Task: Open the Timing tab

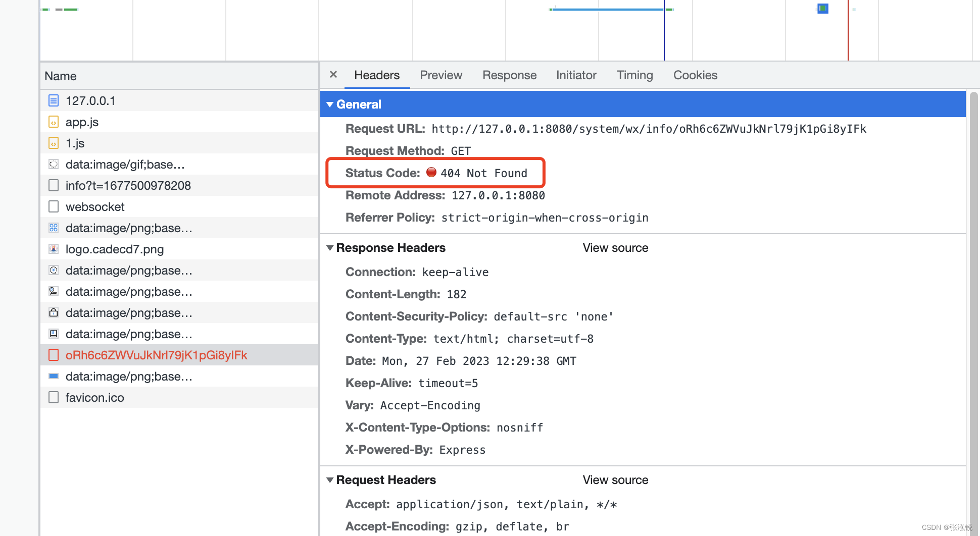Action: [634, 75]
